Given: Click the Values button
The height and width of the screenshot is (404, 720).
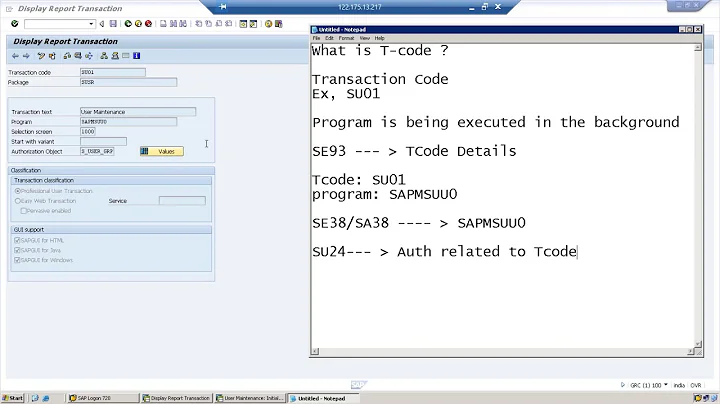Looking at the screenshot, I should click(x=162, y=152).
